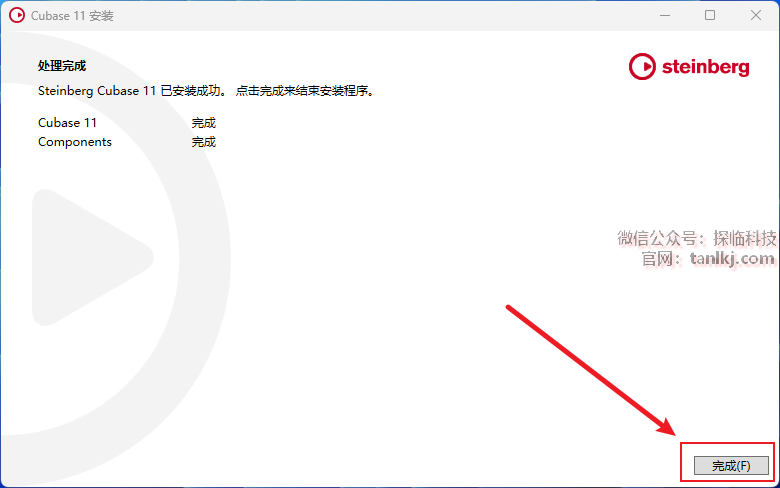Click the 完成 status beside Components
780x488 pixels.
[x=203, y=142]
